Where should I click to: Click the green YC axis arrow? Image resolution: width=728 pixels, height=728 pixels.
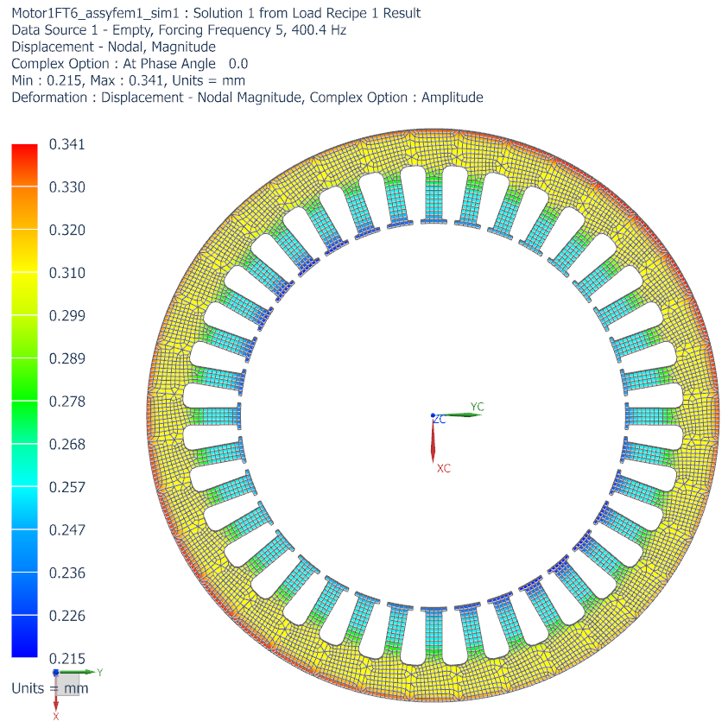pos(462,415)
